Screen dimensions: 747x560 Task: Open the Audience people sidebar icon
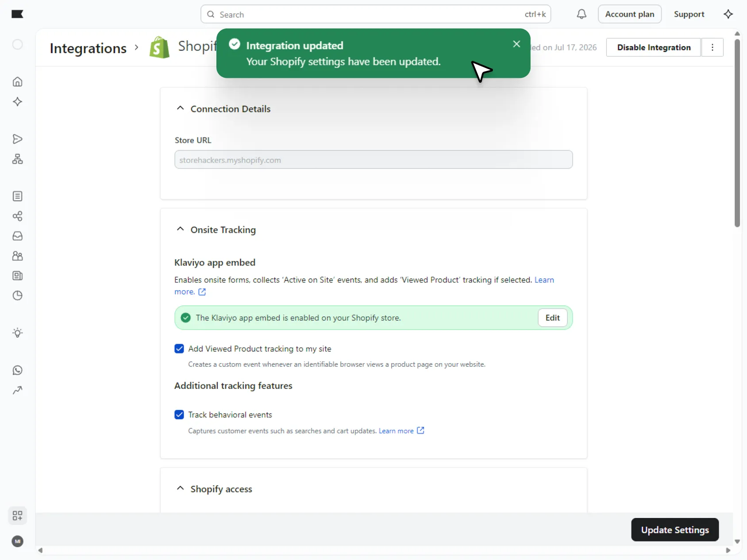(x=17, y=256)
